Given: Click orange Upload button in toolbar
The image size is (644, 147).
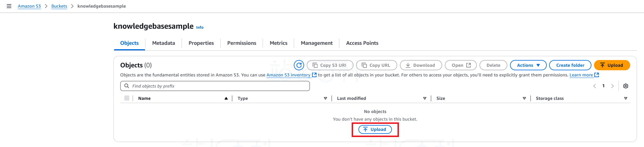Looking at the screenshot, I should [612, 65].
